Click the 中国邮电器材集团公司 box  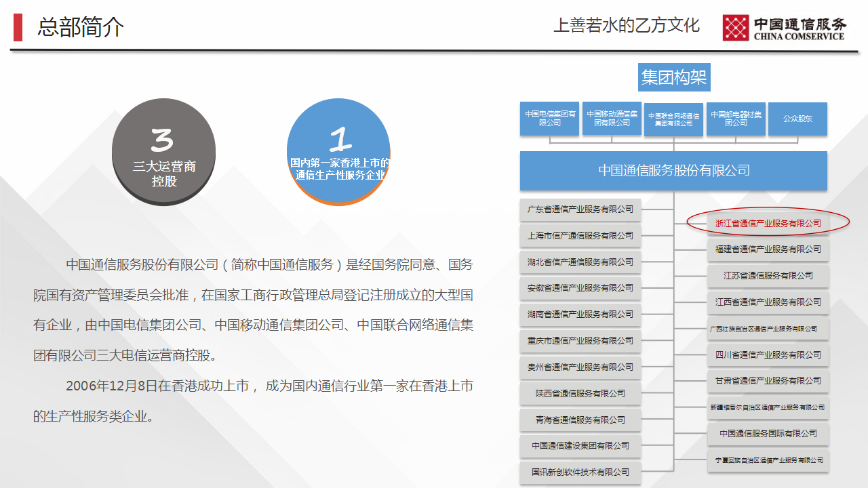pyautogui.click(x=736, y=119)
